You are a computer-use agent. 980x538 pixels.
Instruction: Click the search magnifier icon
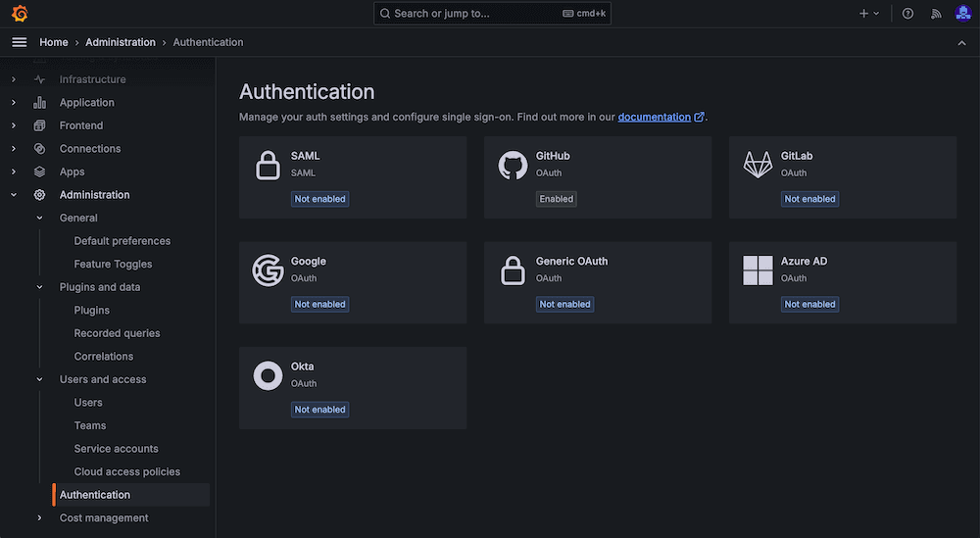point(385,13)
